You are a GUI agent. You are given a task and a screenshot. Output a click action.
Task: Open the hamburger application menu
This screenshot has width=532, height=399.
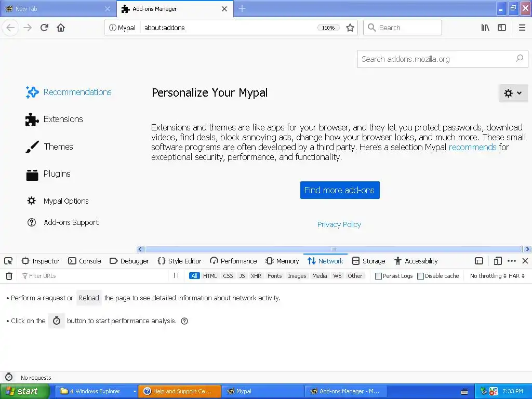click(x=522, y=28)
